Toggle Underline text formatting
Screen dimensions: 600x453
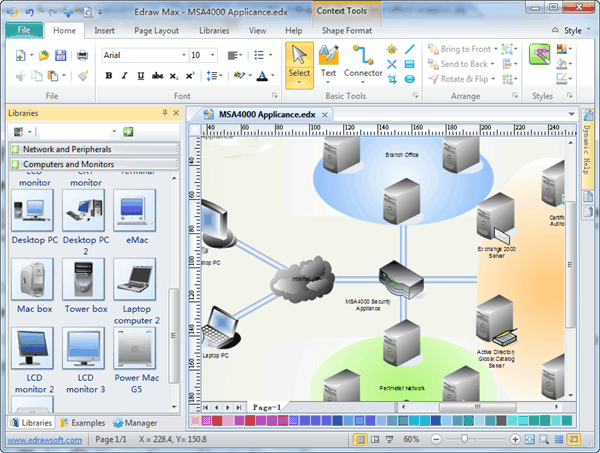tap(140, 75)
